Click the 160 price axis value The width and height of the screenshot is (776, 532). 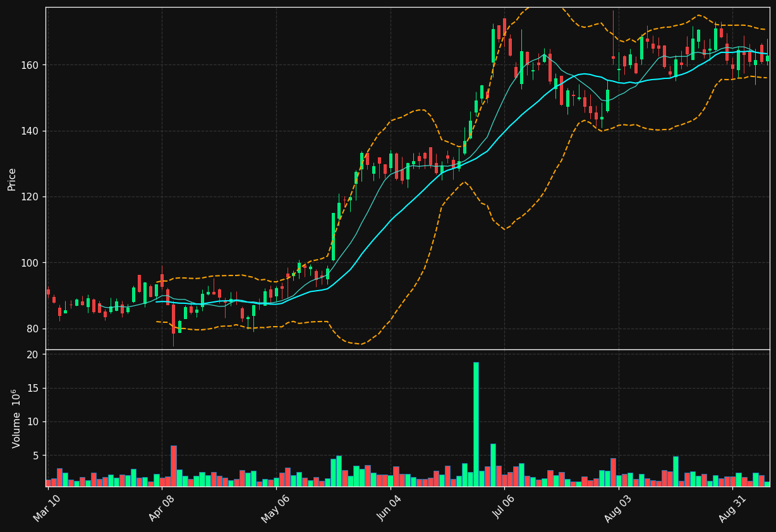30,65
